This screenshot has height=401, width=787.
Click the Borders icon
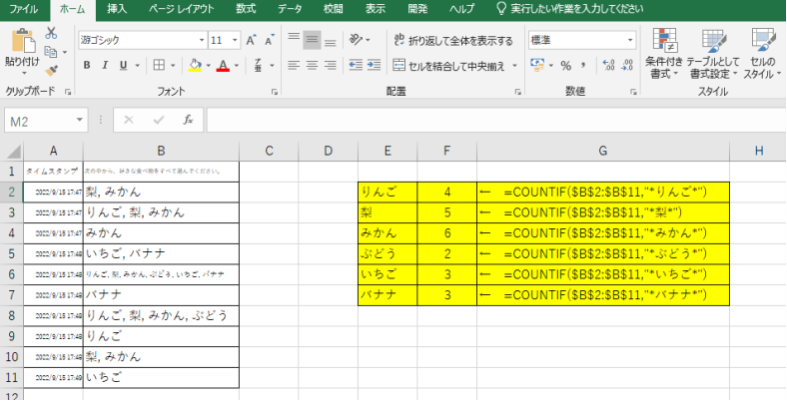(x=159, y=65)
